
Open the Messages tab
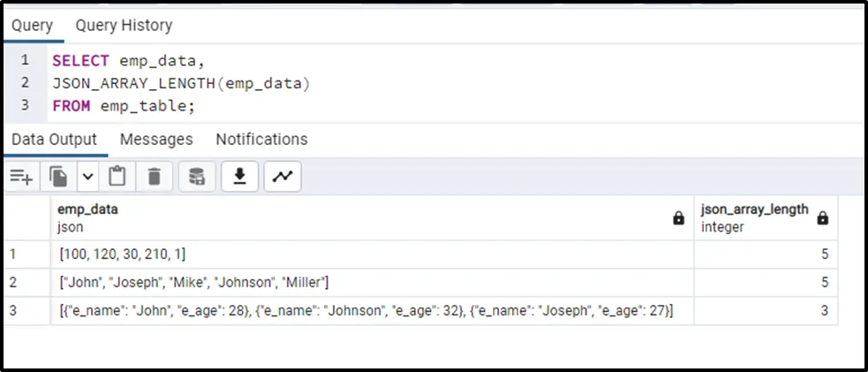[156, 140]
